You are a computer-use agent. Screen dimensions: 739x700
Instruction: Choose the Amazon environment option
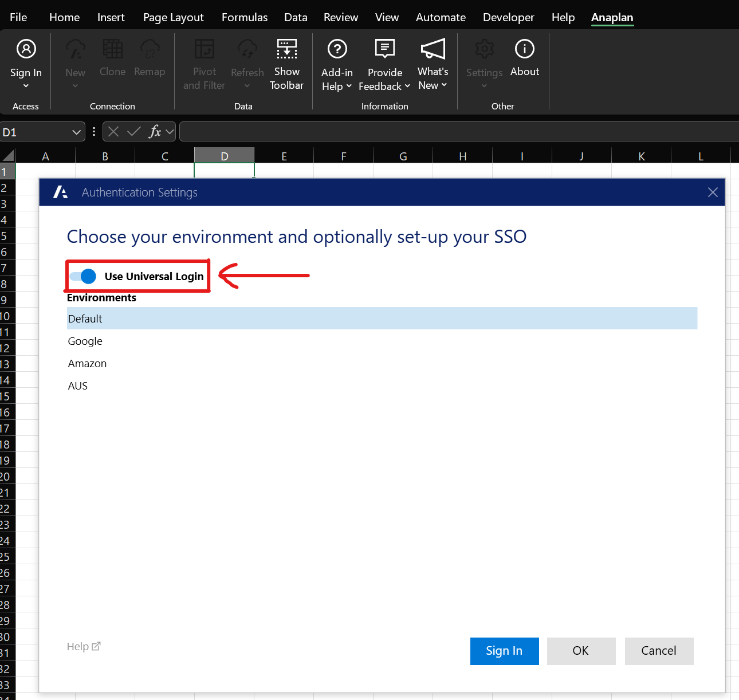[87, 364]
